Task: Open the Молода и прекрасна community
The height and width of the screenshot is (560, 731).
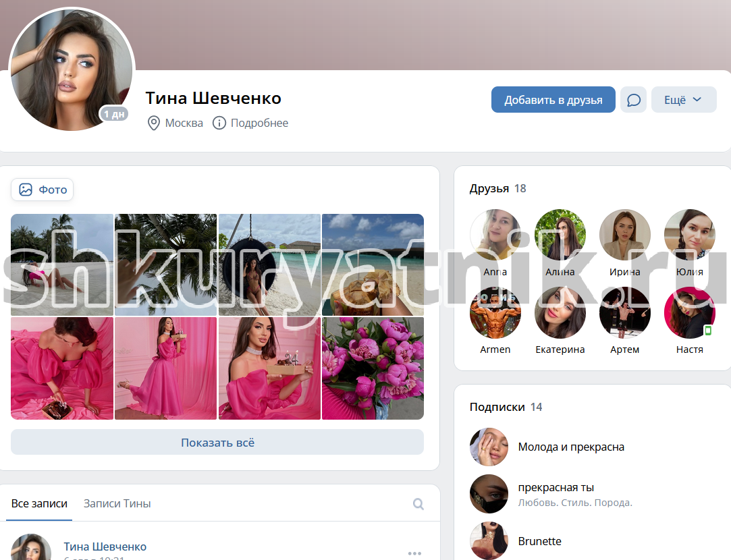Action: 571,447
